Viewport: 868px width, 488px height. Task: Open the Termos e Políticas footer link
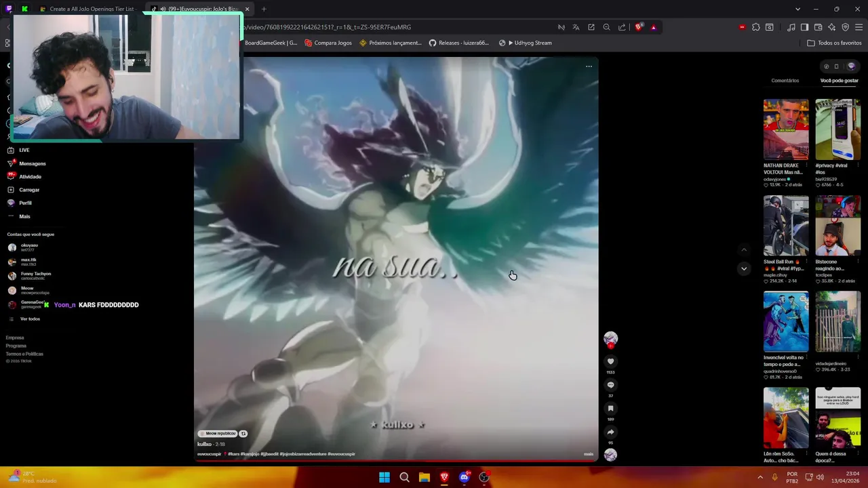[x=24, y=354]
